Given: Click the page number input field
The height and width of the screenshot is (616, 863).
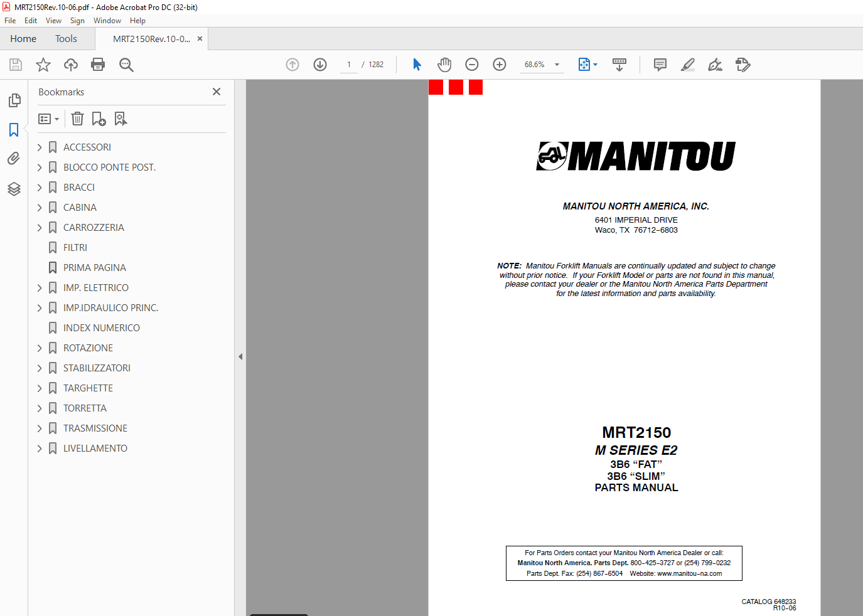Looking at the screenshot, I should click(349, 65).
